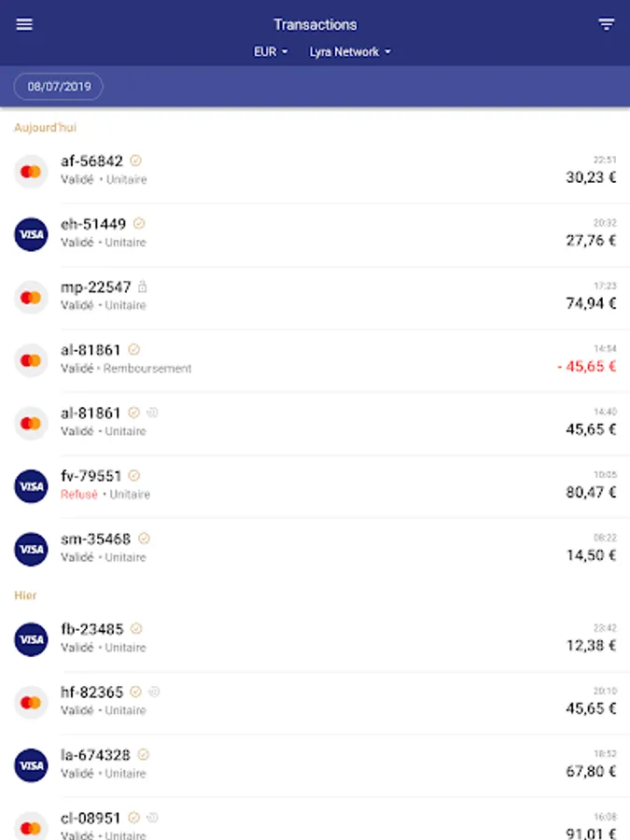Expand the EUR currency dropdown
The height and width of the screenshot is (840, 630).
(x=271, y=52)
